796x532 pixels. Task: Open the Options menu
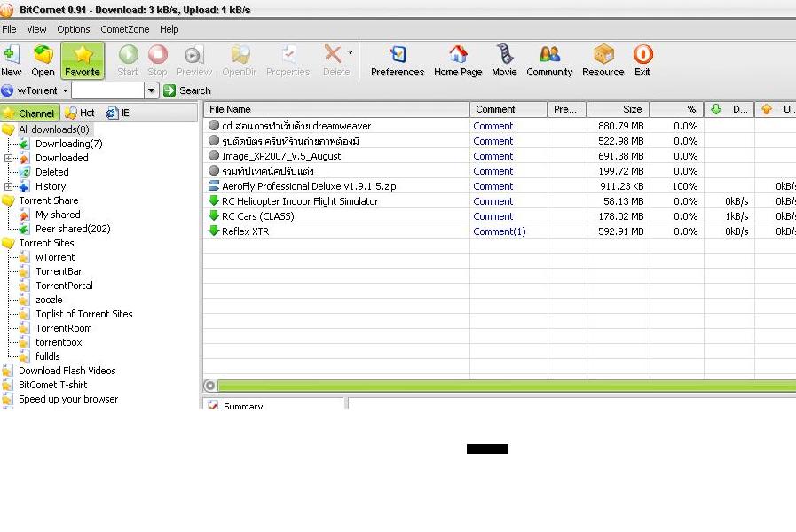click(74, 29)
